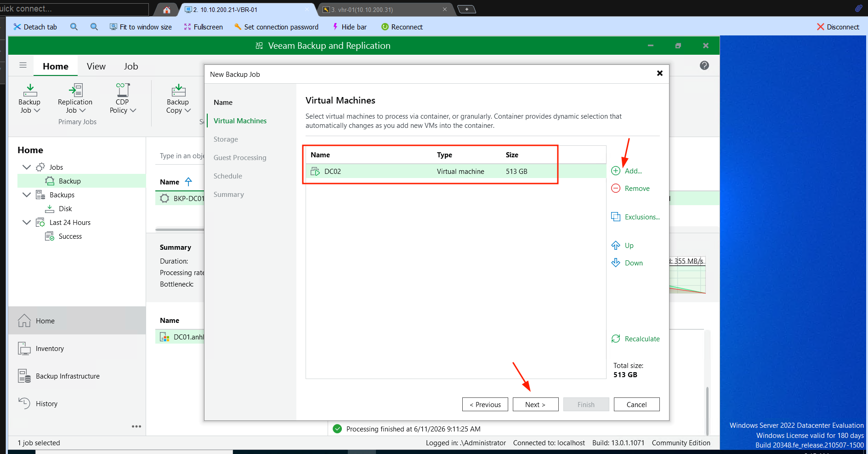Click the Reconnect icon in the session bar
Viewport: 868px width, 454px height.
click(x=385, y=27)
